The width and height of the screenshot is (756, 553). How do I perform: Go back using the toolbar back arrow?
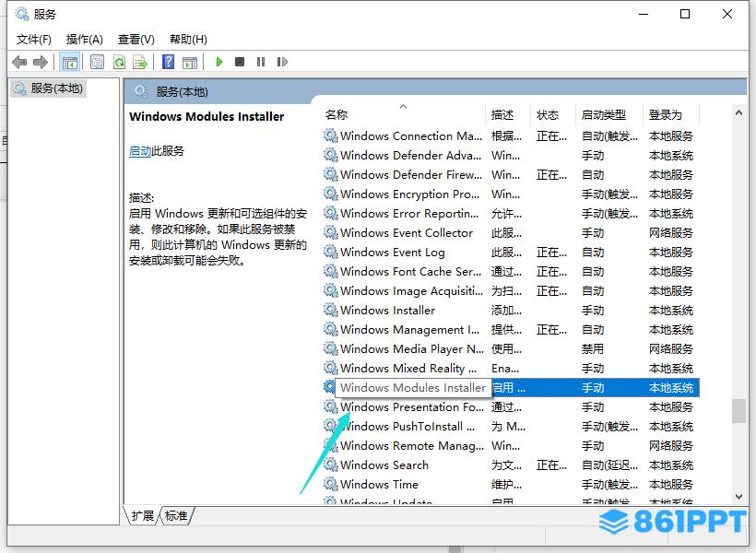[x=19, y=62]
